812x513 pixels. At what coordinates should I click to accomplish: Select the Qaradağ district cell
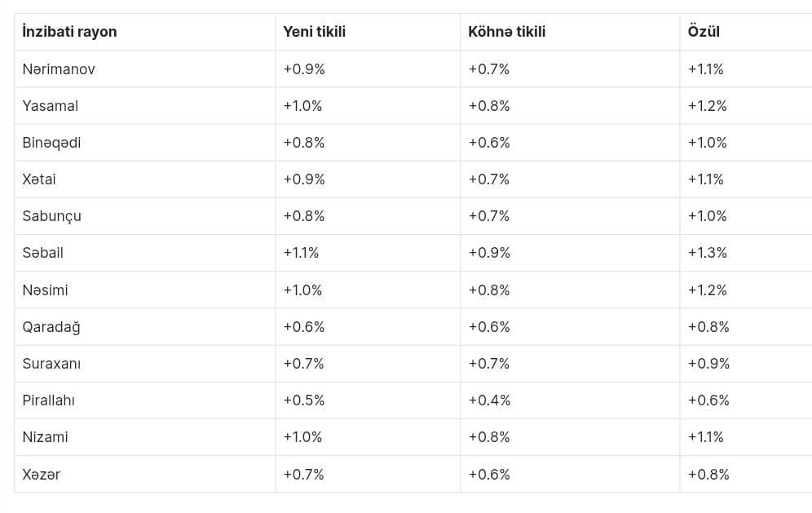[51, 327]
